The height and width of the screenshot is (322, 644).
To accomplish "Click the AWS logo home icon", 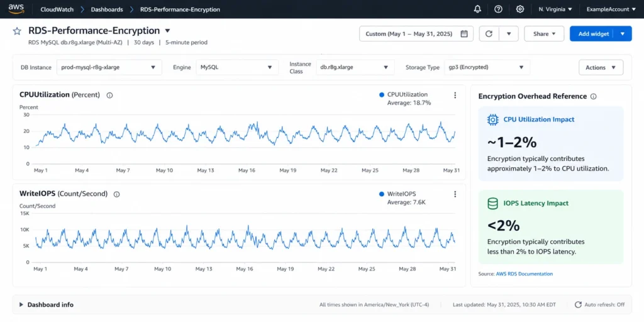I will click(x=16, y=9).
